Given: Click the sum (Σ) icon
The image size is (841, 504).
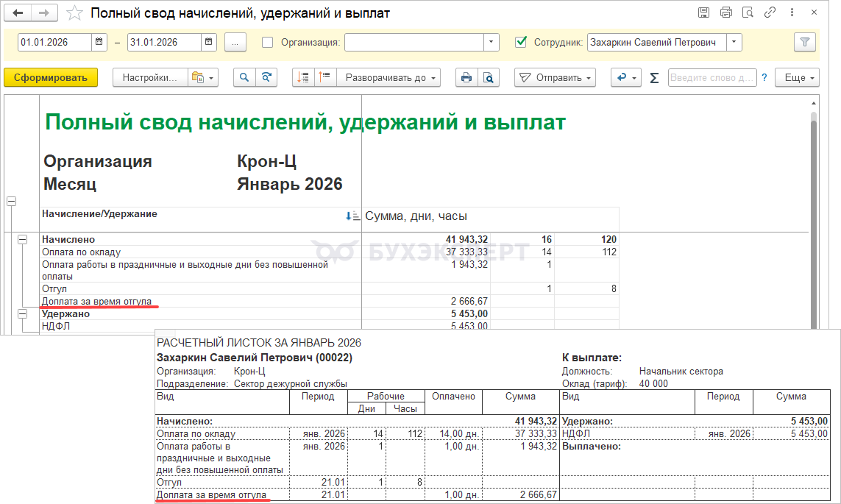Looking at the screenshot, I should [x=654, y=78].
